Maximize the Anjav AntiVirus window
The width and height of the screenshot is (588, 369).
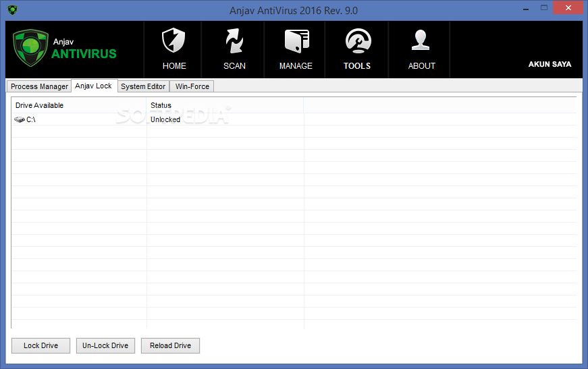pos(544,8)
